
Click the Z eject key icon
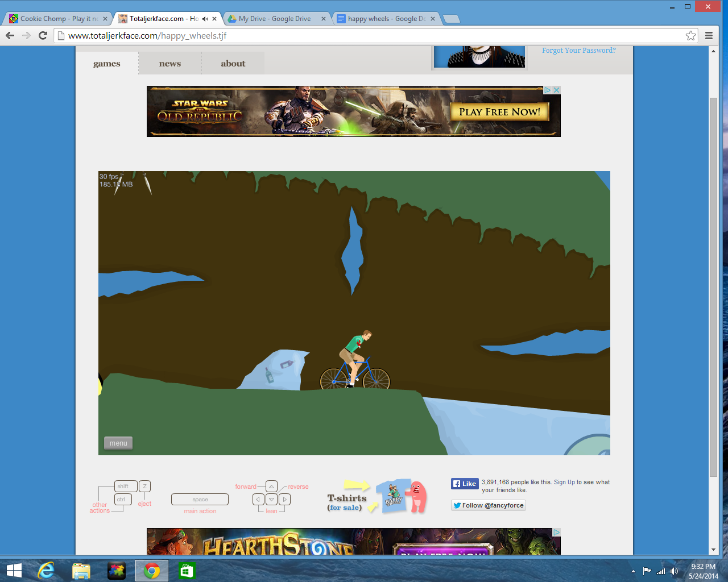144,486
